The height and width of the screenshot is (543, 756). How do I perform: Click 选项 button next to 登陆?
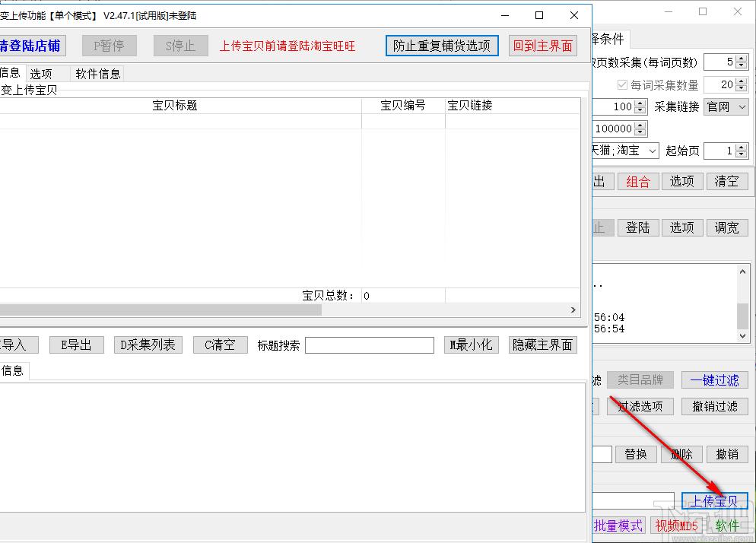[x=682, y=227]
